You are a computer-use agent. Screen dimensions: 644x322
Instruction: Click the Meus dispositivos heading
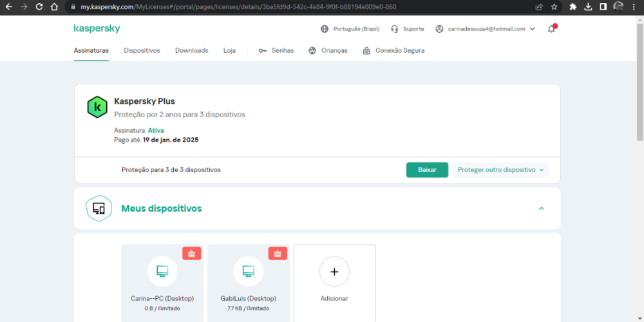click(162, 209)
